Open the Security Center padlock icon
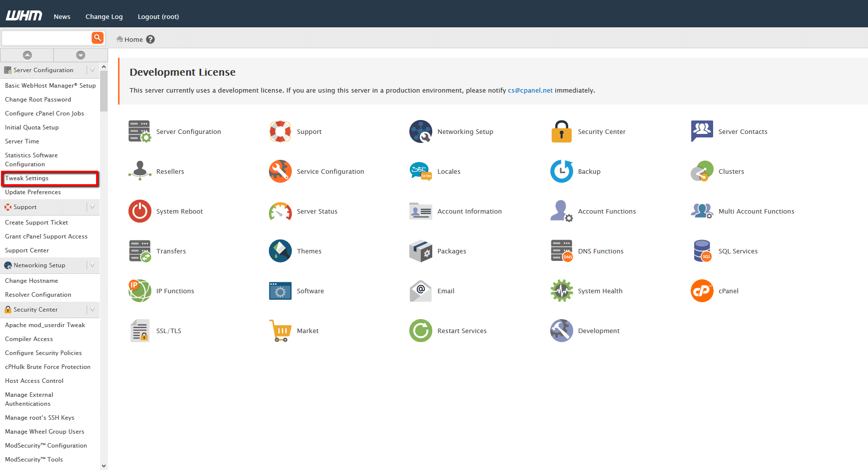Image resolution: width=868 pixels, height=470 pixels. [562, 131]
